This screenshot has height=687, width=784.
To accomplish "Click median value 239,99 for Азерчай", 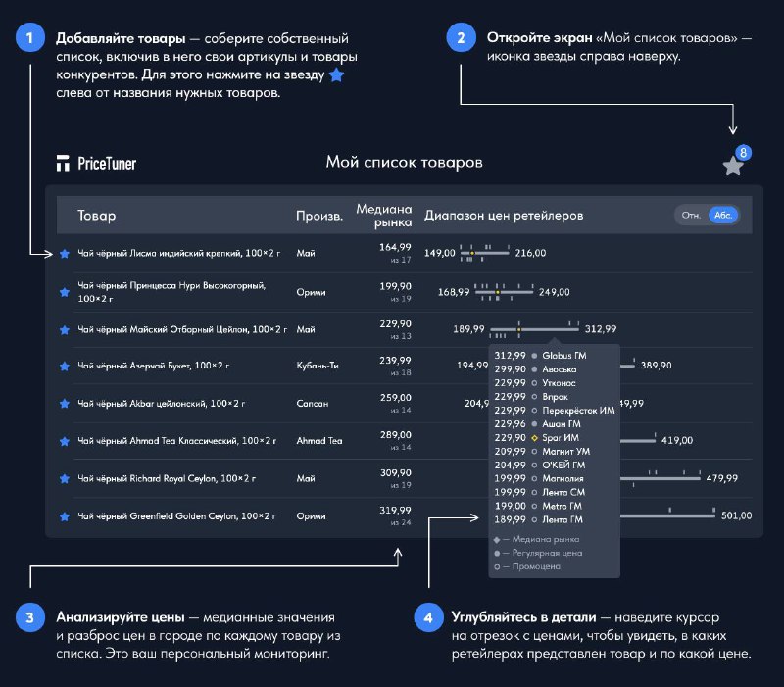I will [395, 361].
